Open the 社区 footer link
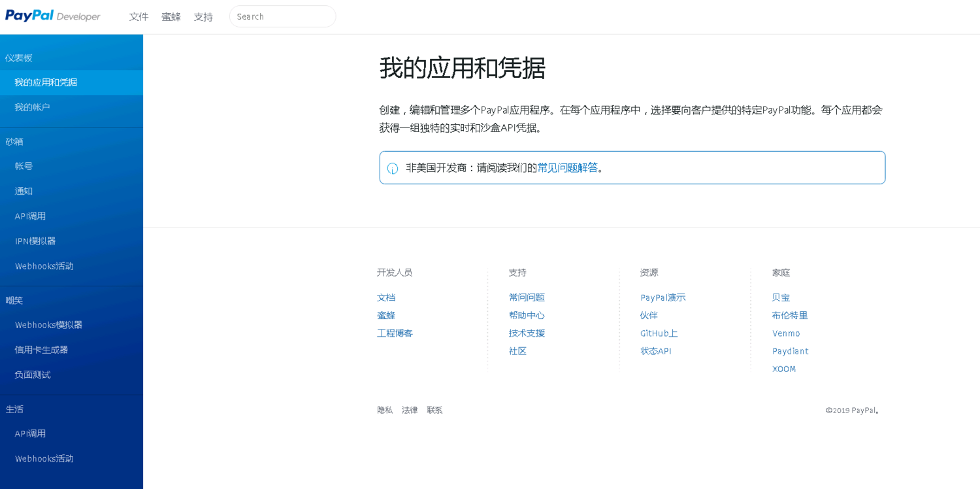 (517, 351)
